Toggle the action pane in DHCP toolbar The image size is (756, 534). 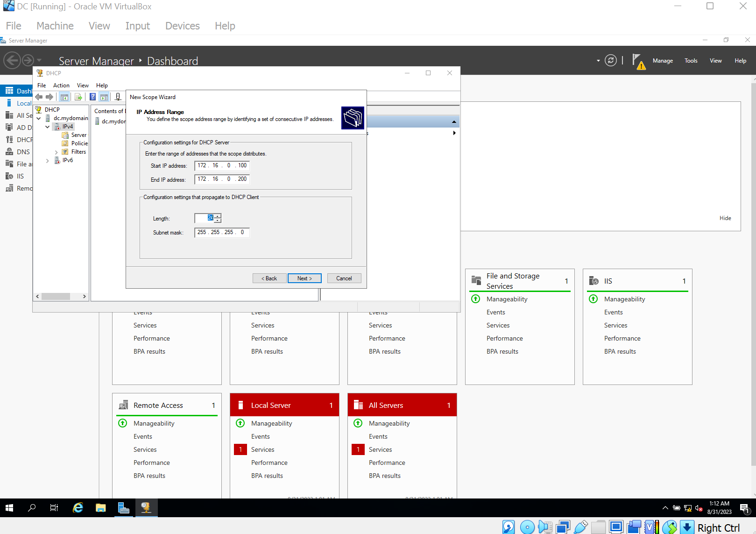point(104,97)
